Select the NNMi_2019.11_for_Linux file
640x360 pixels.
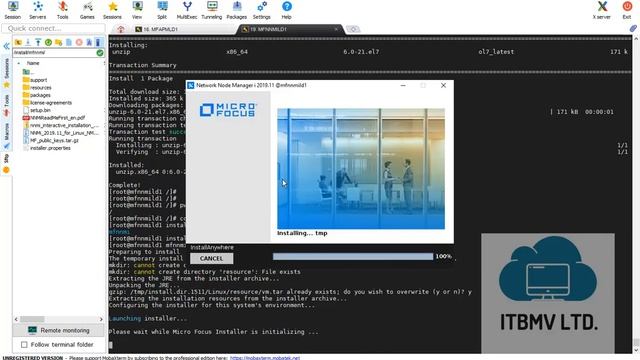point(61,133)
